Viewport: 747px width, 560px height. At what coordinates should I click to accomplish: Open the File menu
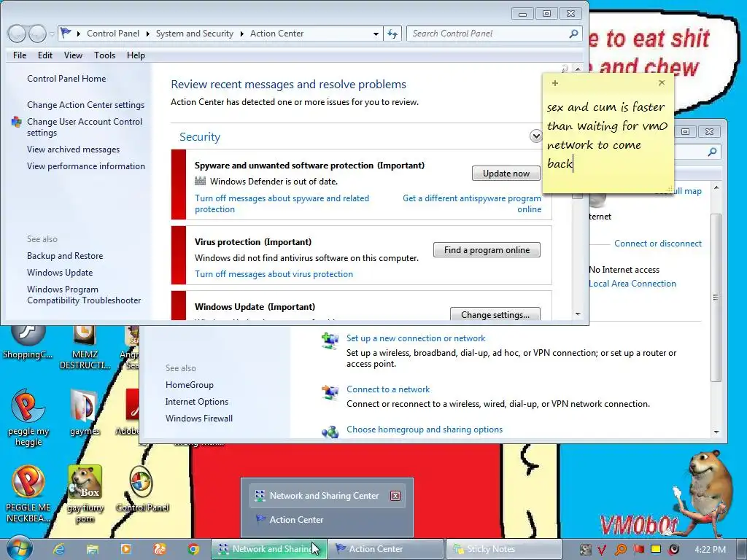click(x=20, y=55)
